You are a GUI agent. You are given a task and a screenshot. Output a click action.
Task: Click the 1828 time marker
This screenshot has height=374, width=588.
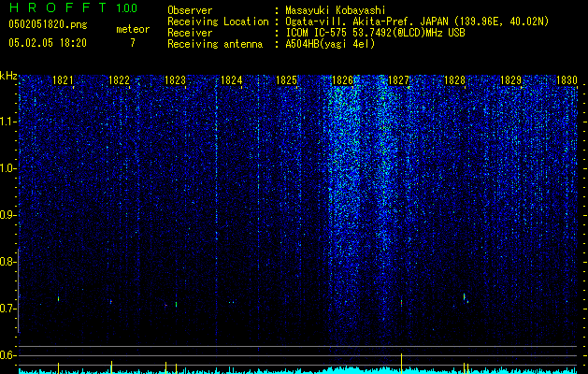pos(454,80)
